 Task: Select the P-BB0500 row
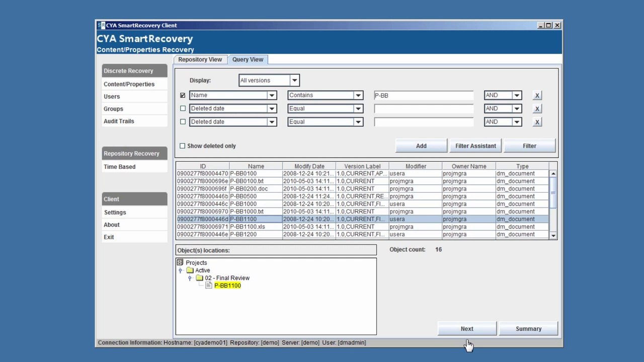[362, 196]
